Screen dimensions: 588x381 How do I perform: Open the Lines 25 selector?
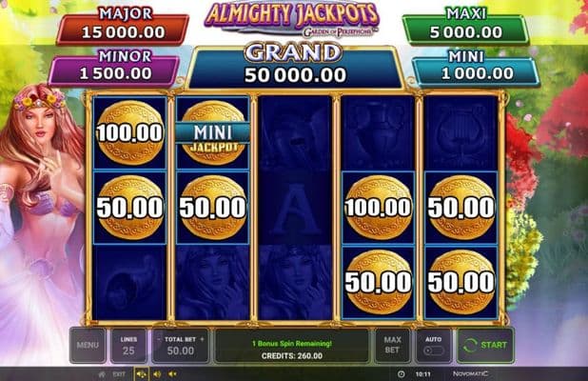[x=128, y=345]
